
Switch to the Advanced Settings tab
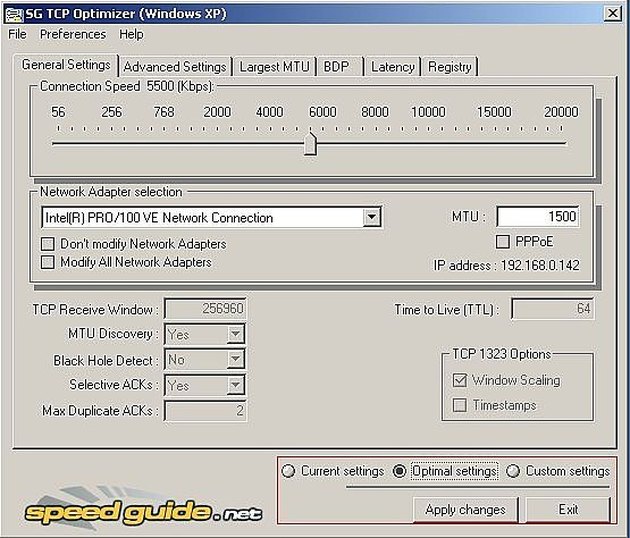click(x=175, y=67)
